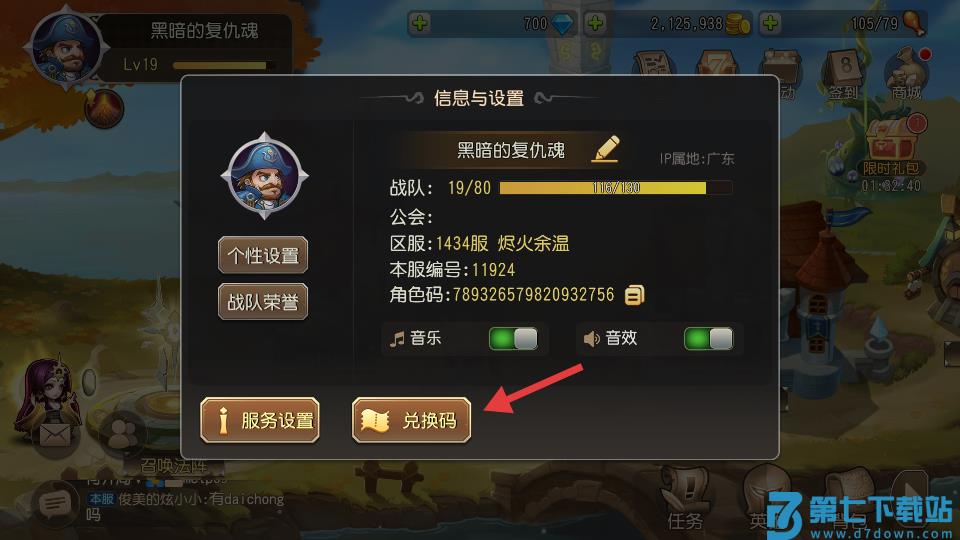Add diamonds using the green plus icon
The width and height of the screenshot is (960, 540).
coord(420,24)
